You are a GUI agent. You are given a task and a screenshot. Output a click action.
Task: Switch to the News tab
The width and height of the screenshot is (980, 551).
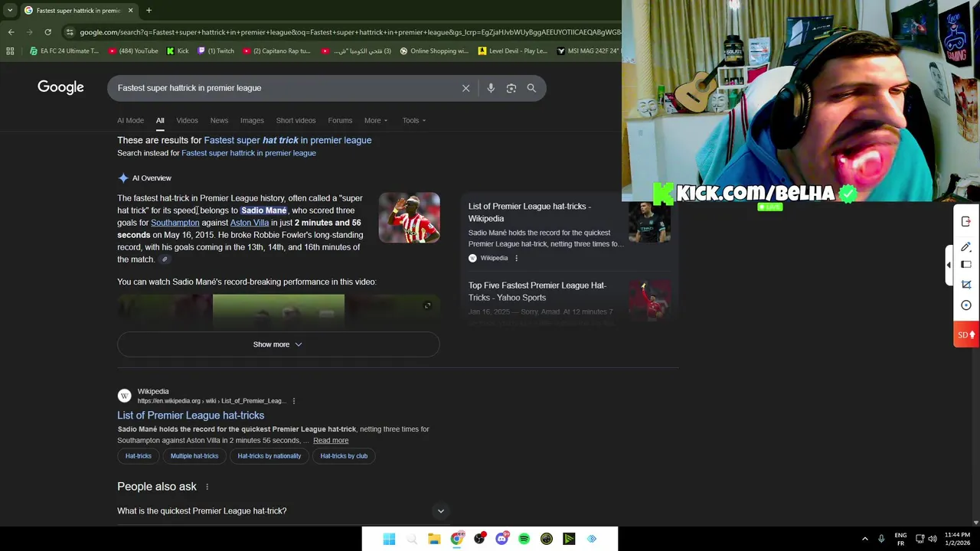click(219, 120)
